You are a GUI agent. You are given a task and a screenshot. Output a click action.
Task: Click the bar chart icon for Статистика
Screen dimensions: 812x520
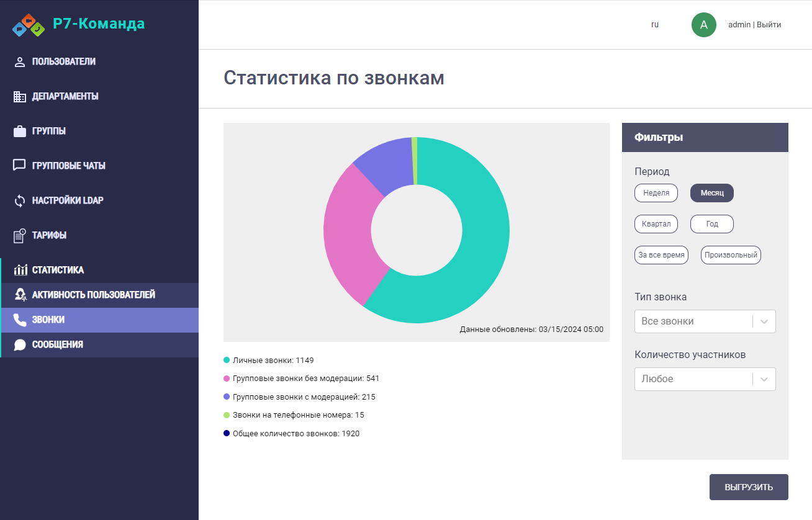pyautogui.click(x=20, y=270)
